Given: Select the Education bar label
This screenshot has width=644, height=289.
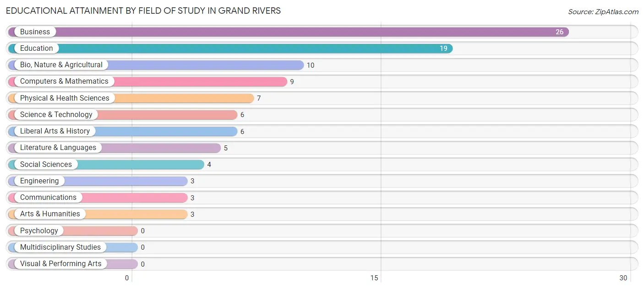Looking at the screenshot, I should [37, 48].
